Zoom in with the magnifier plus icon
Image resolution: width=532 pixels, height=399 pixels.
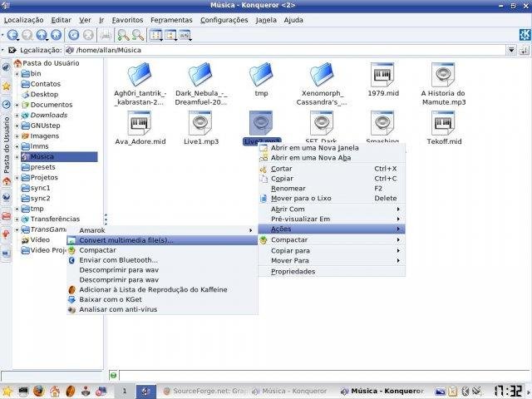coord(123,35)
